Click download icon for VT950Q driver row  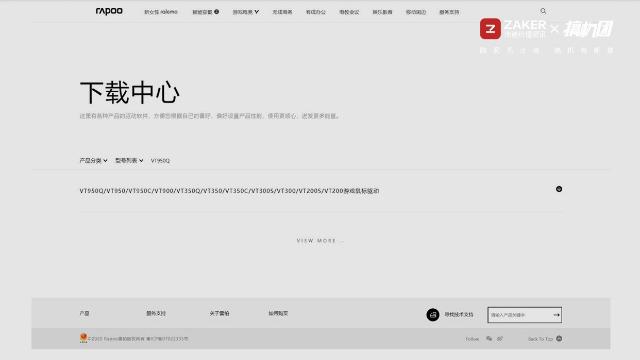[559, 189]
